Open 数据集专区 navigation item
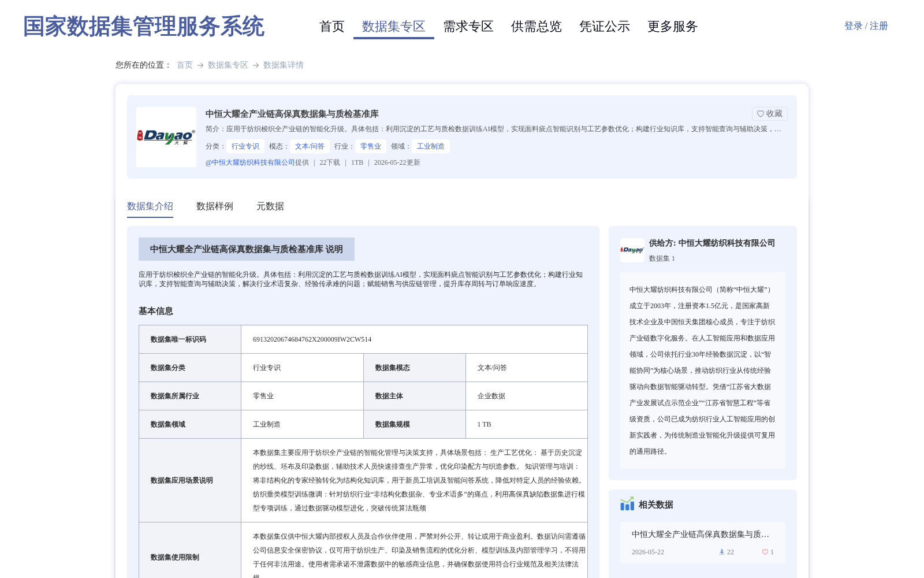 (394, 27)
